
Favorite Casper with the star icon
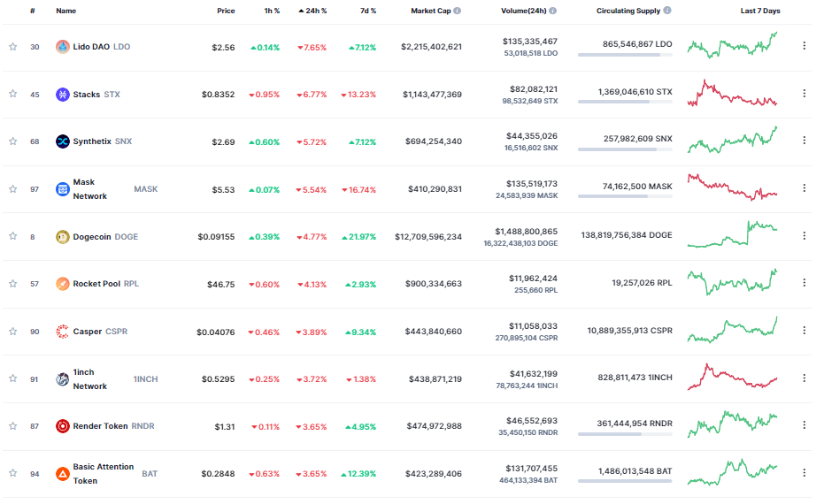[x=13, y=332]
